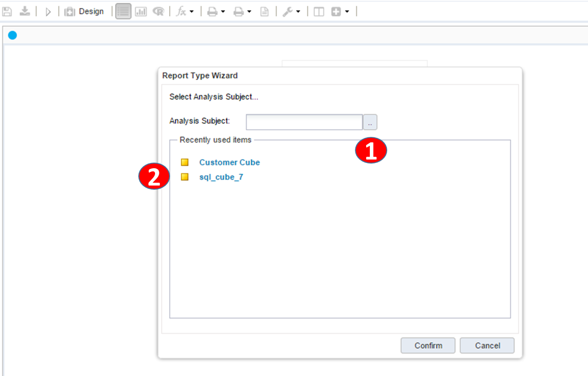Select the table/grid view icon
Screen dimensions: 588x376
pyautogui.click(x=123, y=12)
